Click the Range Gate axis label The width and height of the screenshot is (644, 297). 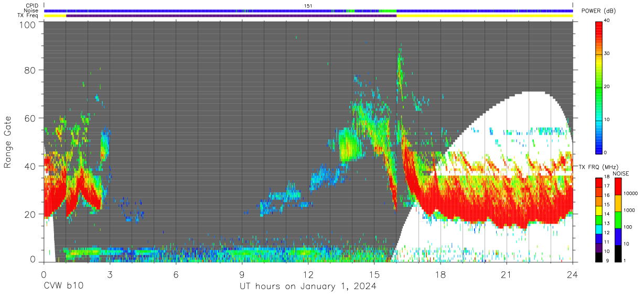tap(8, 142)
